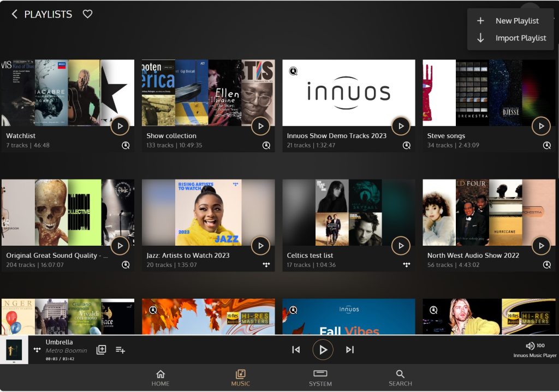The image size is (559, 392).
Task: Play the Watchlist playlist
Action: (x=120, y=126)
